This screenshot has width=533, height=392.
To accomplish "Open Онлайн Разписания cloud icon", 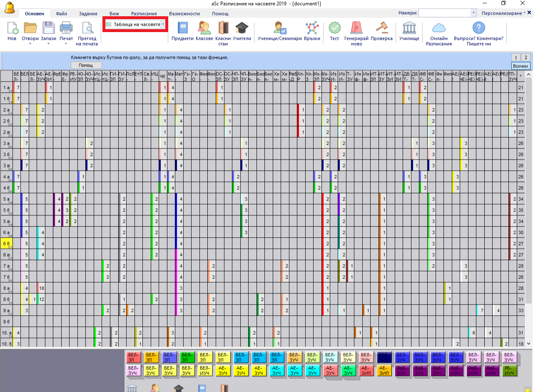I will point(438,28).
